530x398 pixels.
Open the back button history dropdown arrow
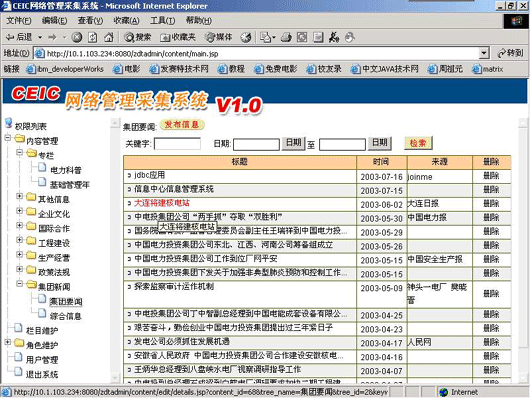tap(40, 37)
